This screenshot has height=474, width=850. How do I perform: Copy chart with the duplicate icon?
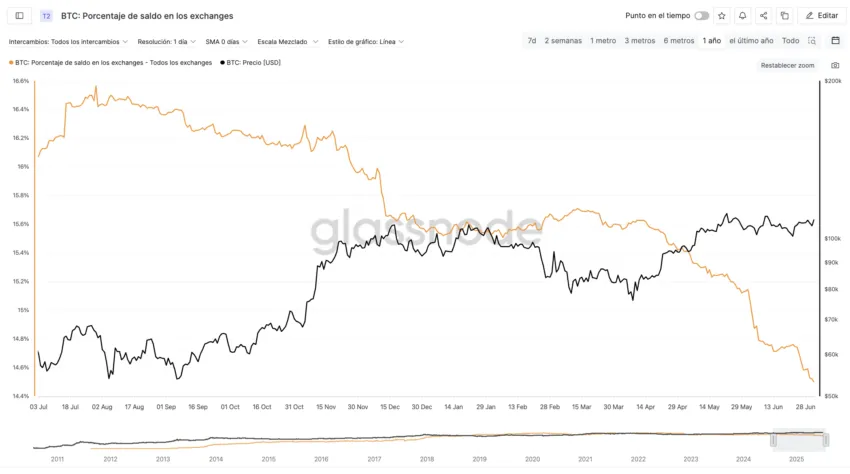[x=784, y=16]
